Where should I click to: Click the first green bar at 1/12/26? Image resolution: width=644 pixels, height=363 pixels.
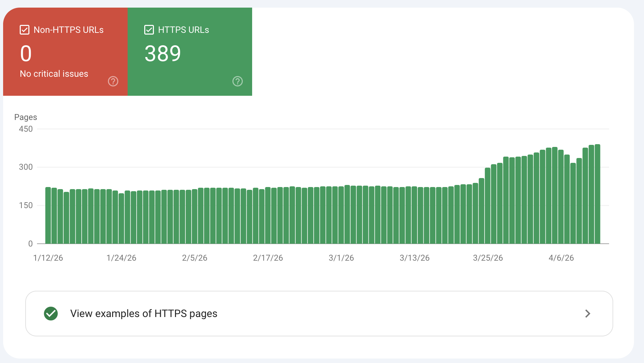[47, 214]
